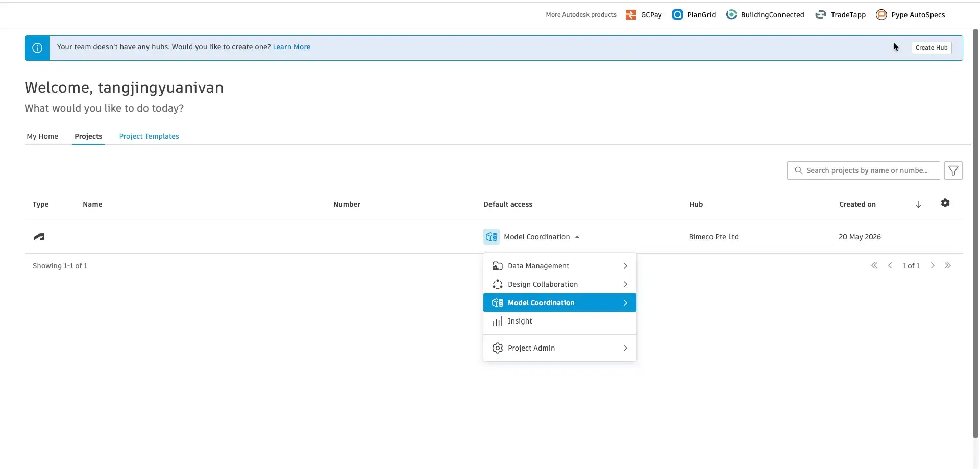Expand the Model Coordination submenu chevron

[x=625, y=303]
